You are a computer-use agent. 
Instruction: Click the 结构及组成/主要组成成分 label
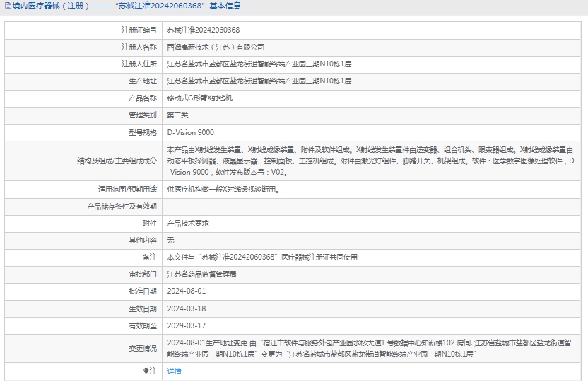click(117, 161)
